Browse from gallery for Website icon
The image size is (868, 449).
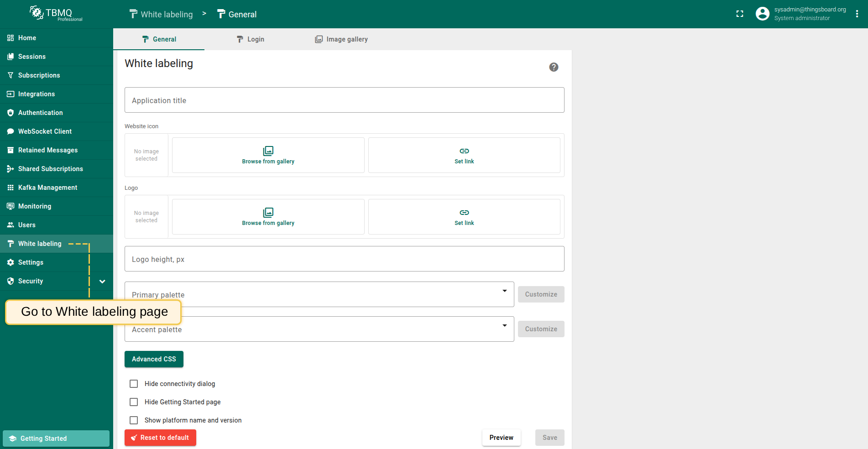pos(268,155)
